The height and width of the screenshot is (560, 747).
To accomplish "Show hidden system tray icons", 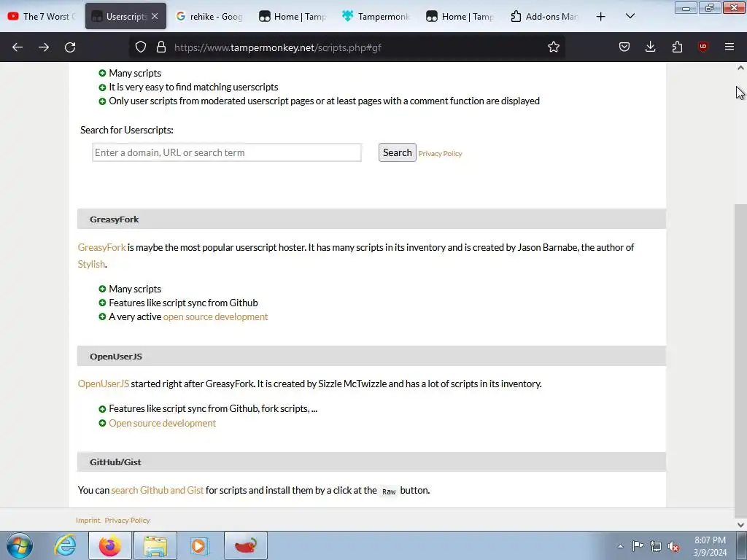I will pyautogui.click(x=620, y=546).
